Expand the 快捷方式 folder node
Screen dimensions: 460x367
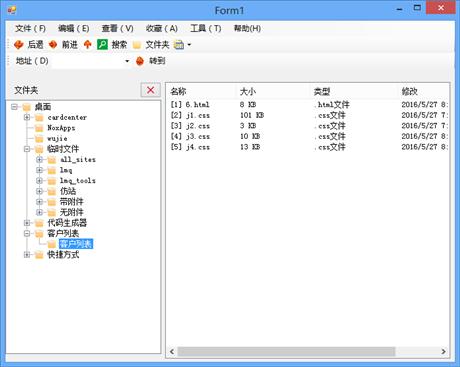tap(27, 255)
